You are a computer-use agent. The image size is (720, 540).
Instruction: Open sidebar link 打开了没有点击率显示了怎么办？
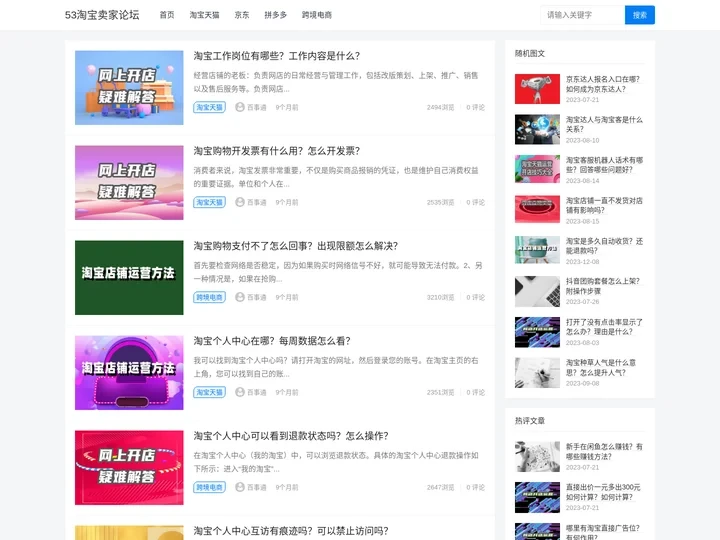[x=604, y=327]
